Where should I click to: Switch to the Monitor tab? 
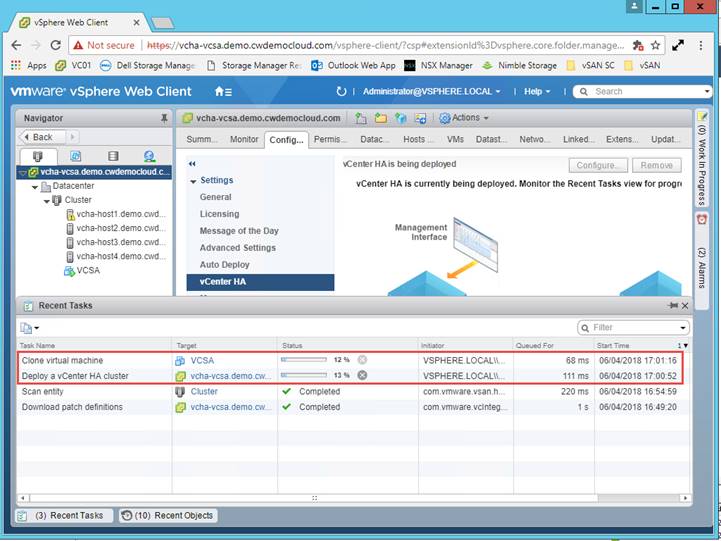tap(244, 139)
